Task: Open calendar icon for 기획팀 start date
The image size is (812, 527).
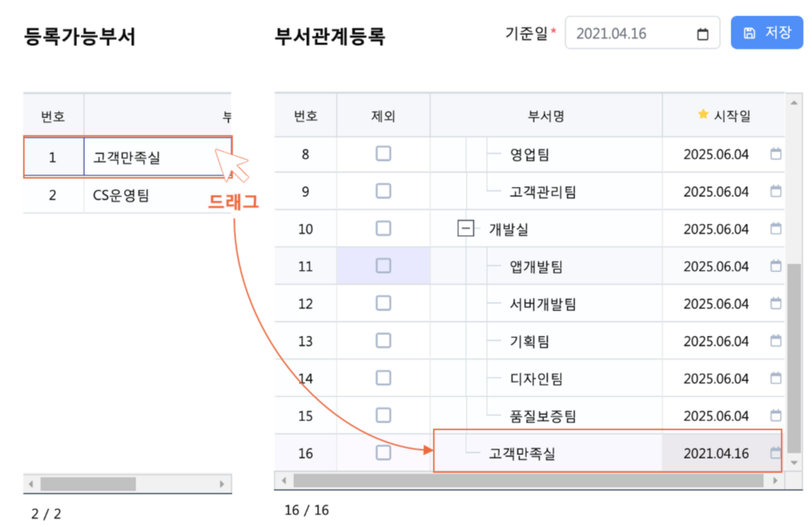Action: 776,342
